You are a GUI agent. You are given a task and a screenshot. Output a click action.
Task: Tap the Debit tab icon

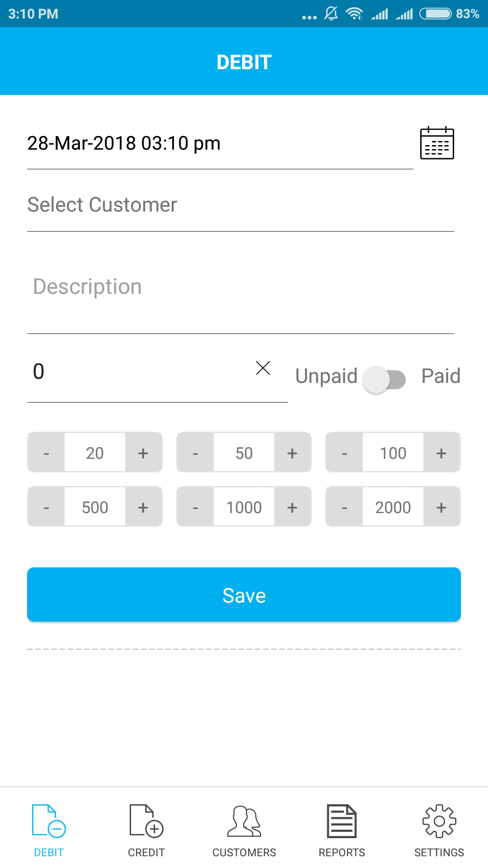click(49, 821)
